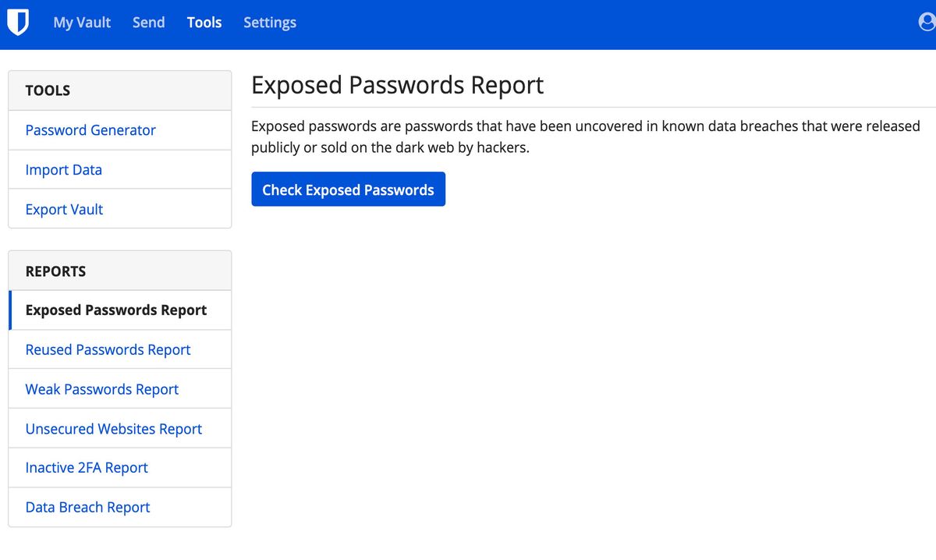Select the Inactive 2FA Report
Viewport: 936px width, 560px height.
(x=86, y=467)
